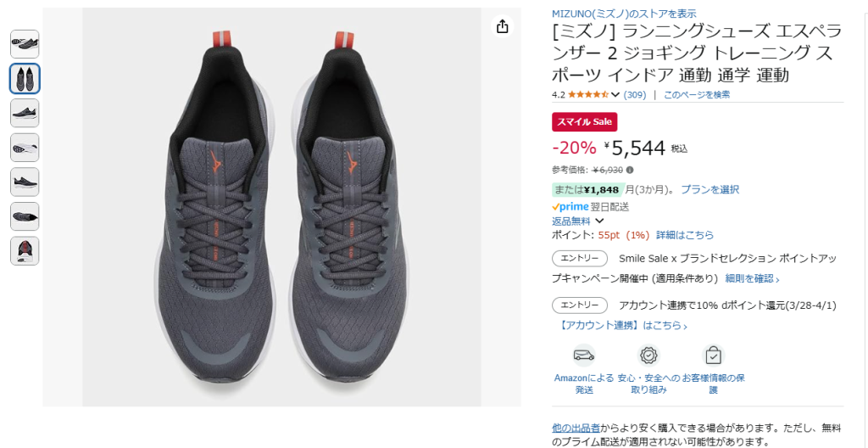This screenshot has height=448, width=868.
Task: Select the last thumbnail showing the red heel
Action: point(25,250)
